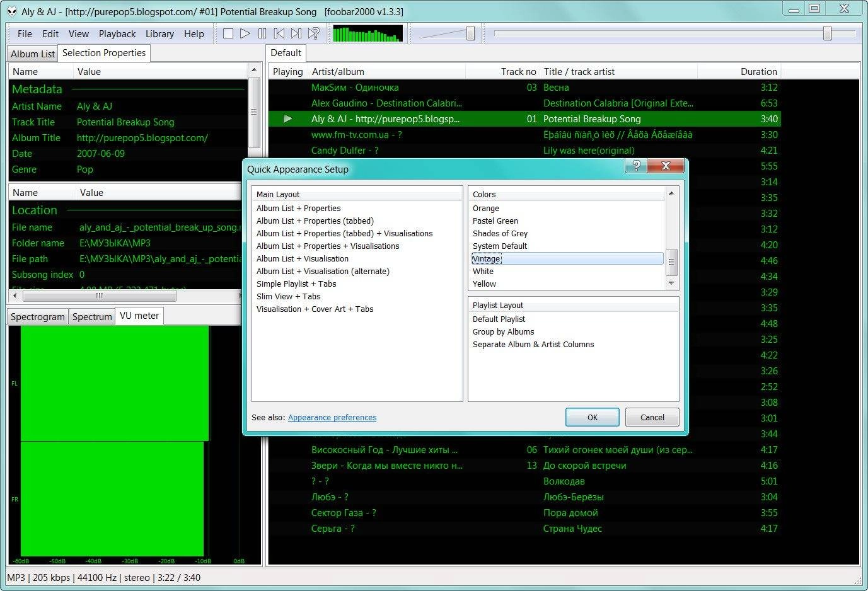Select Album List + Visualisation (alternate)
This screenshot has width=868, height=591.
click(323, 272)
